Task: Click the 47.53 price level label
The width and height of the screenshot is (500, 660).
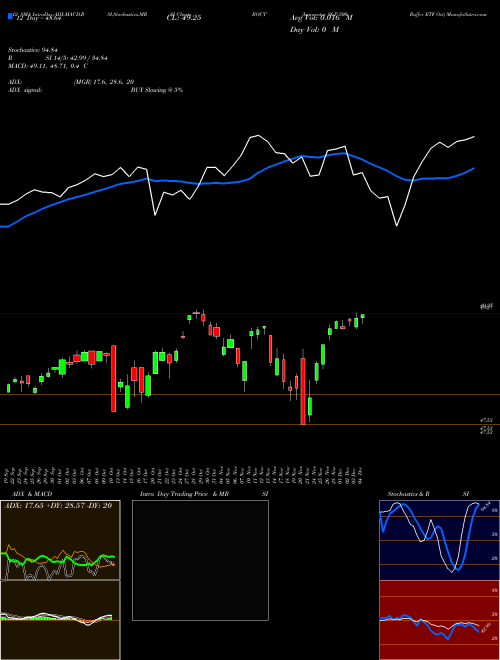Action: (x=487, y=420)
